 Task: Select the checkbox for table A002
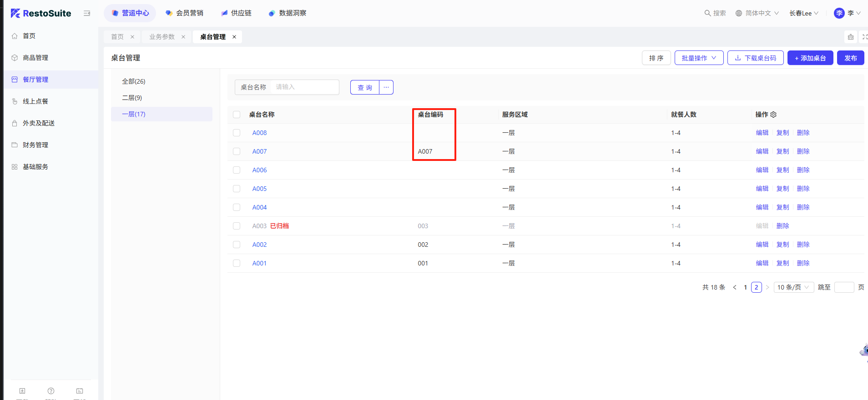coord(237,245)
